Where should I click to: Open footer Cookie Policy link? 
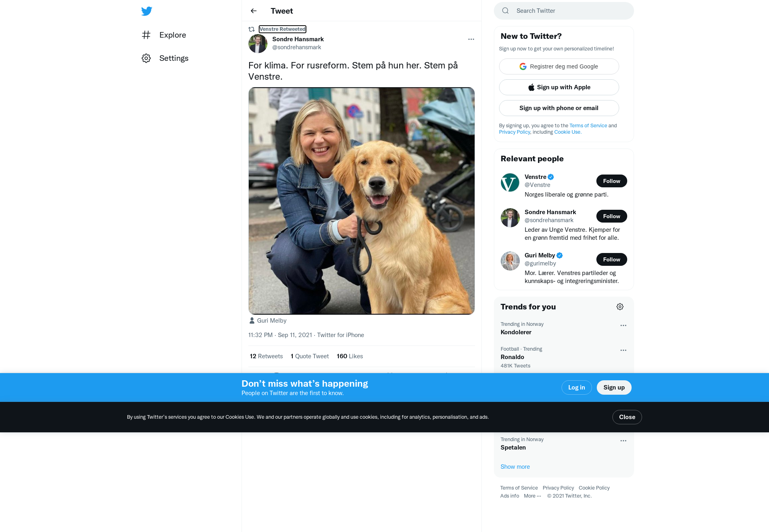tap(594, 488)
